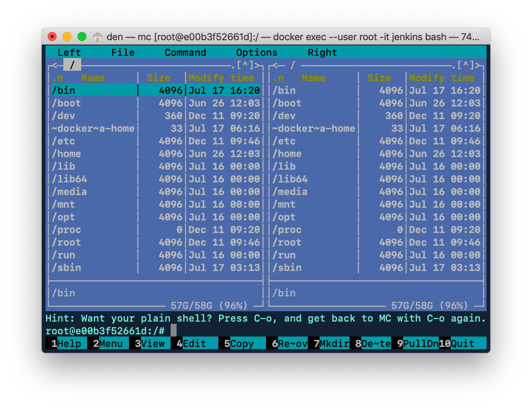Click the home icon in the title bar
The width and height of the screenshot is (532, 408).
pos(98,37)
